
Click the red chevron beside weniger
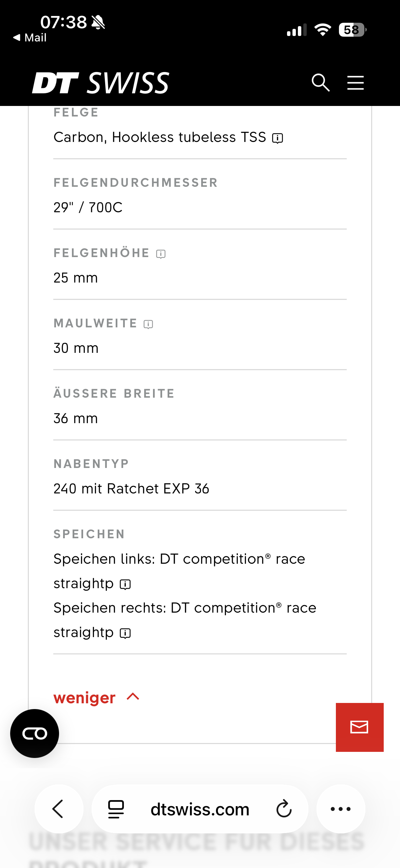pos(133,697)
